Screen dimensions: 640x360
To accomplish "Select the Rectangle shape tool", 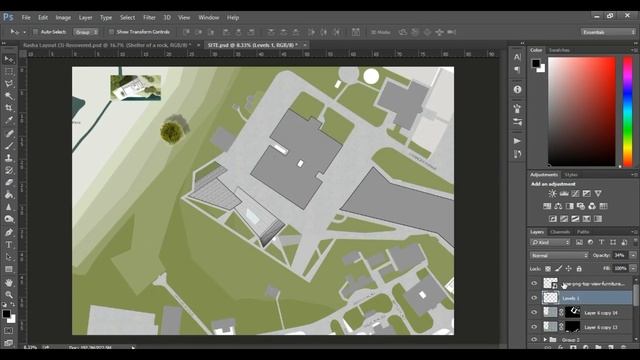I will (x=9, y=269).
